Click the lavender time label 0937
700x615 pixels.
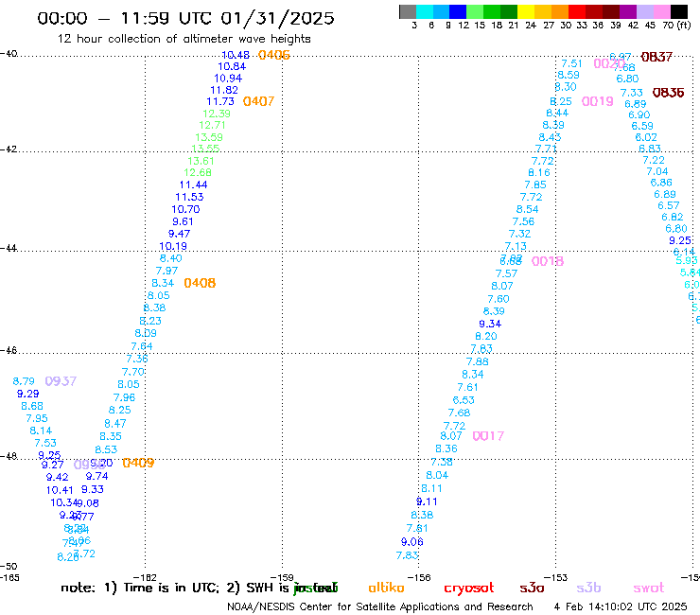click(61, 381)
